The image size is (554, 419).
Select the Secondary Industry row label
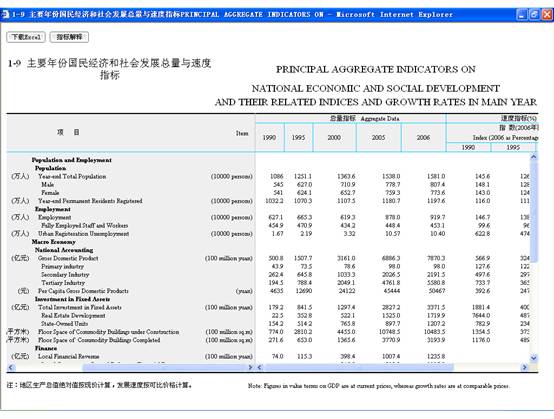pyautogui.click(x=65, y=275)
